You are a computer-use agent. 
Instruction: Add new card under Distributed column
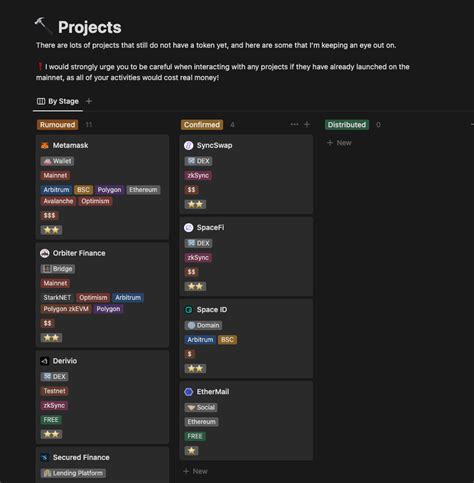[x=339, y=143]
